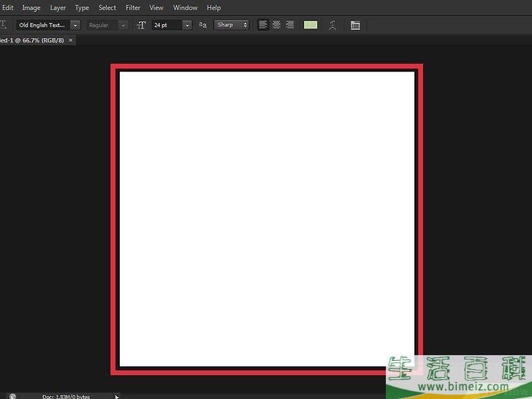
Task: Close the document tab
Action: click(x=71, y=40)
